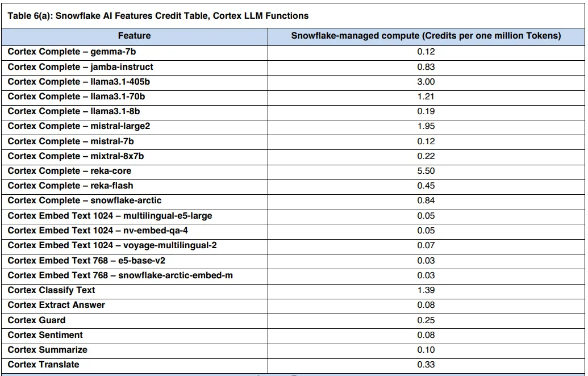Click the Cortex Complete – mistral-large2 label
Viewport: 588px width, 376px height.
point(79,126)
